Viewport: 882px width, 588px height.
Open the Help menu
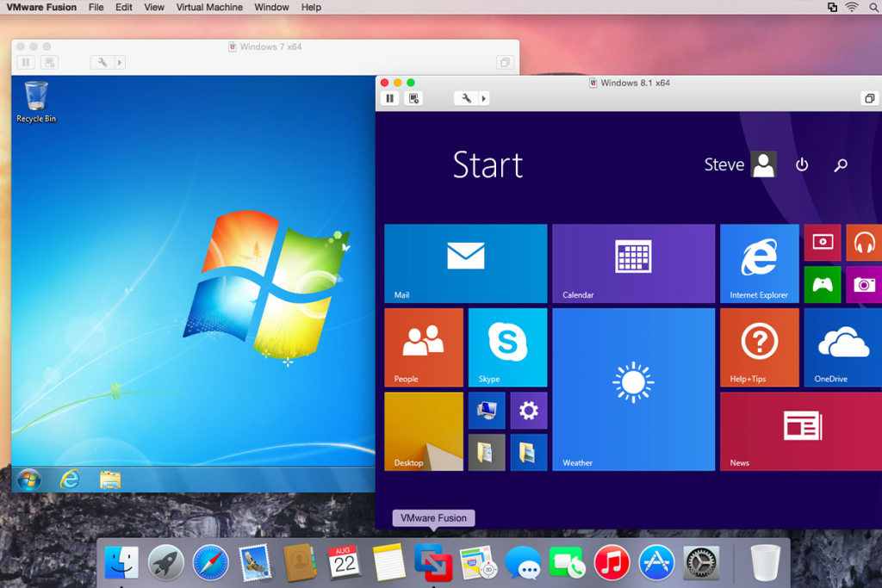311,7
